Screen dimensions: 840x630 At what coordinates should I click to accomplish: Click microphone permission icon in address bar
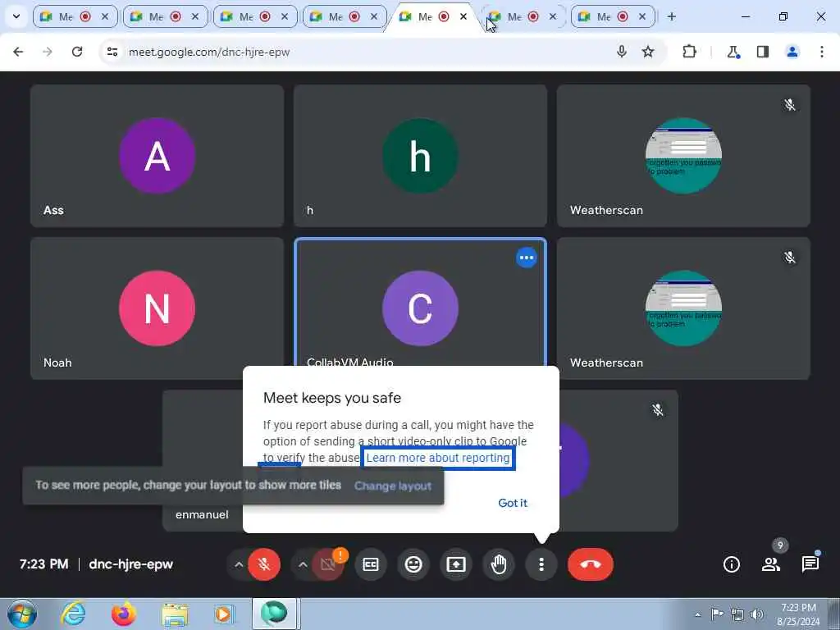click(622, 52)
